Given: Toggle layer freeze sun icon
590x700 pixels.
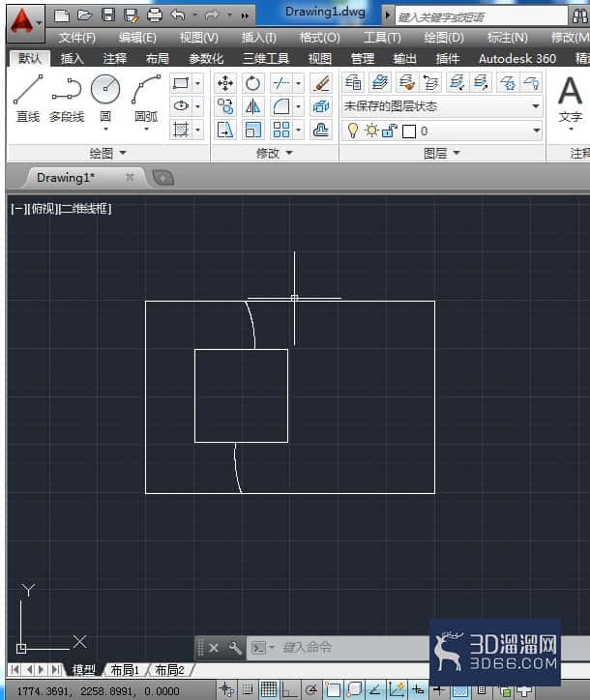Looking at the screenshot, I should (371, 131).
